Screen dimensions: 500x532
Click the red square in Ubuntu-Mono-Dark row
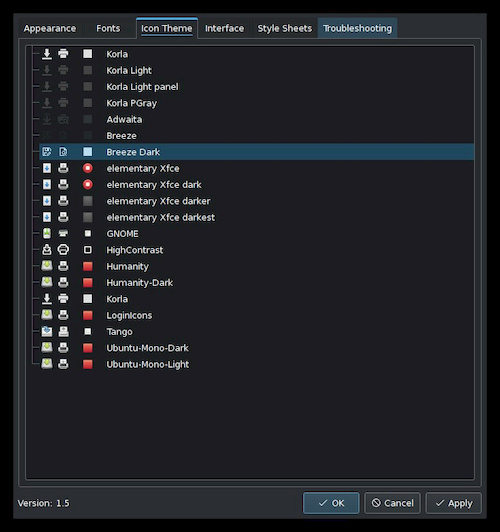pyautogui.click(x=88, y=348)
